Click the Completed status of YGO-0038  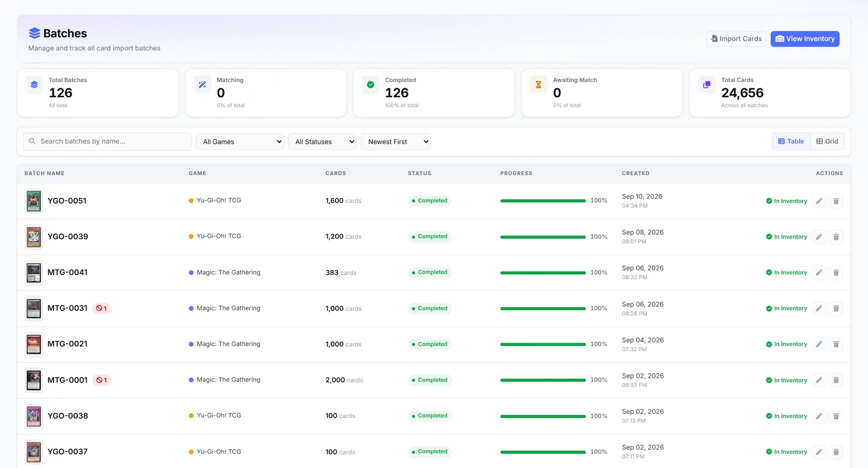(x=430, y=416)
